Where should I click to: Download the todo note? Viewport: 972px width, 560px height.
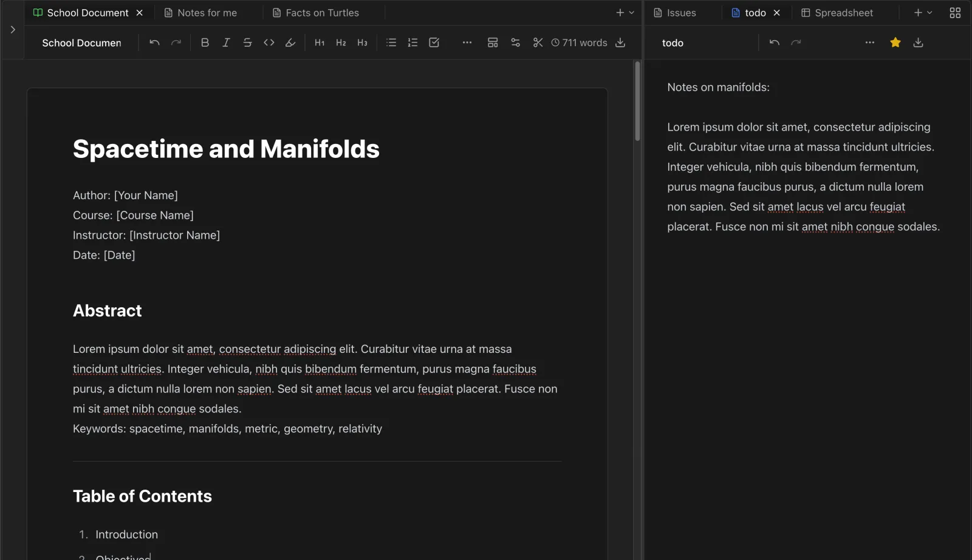click(x=918, y=43)
